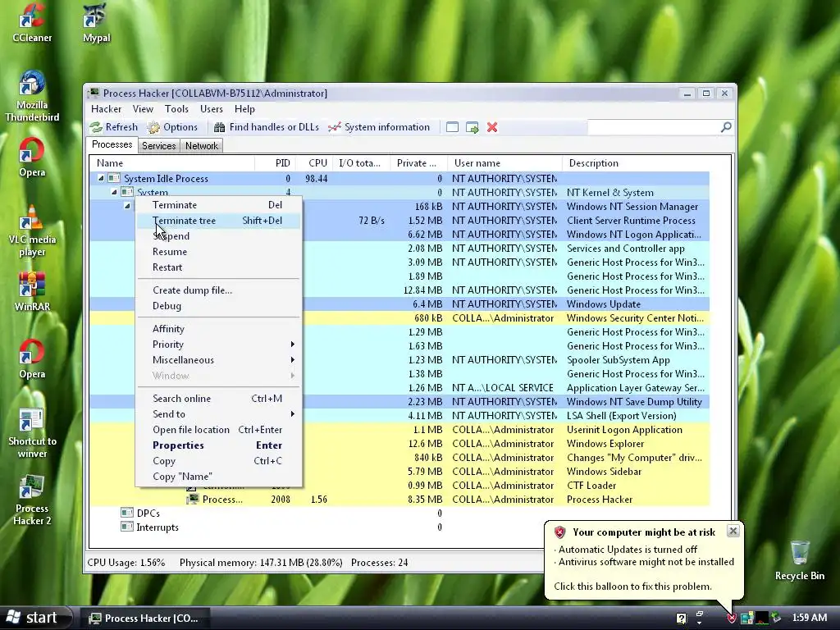The width and height of the screenshot is (840, 630).
Task: Click the safely remove hardware tray icon
Action: (776, 619)
